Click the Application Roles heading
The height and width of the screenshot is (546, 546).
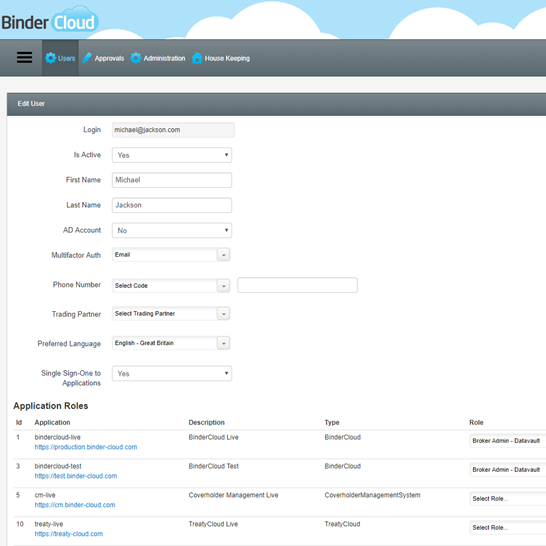pos(51,406)
